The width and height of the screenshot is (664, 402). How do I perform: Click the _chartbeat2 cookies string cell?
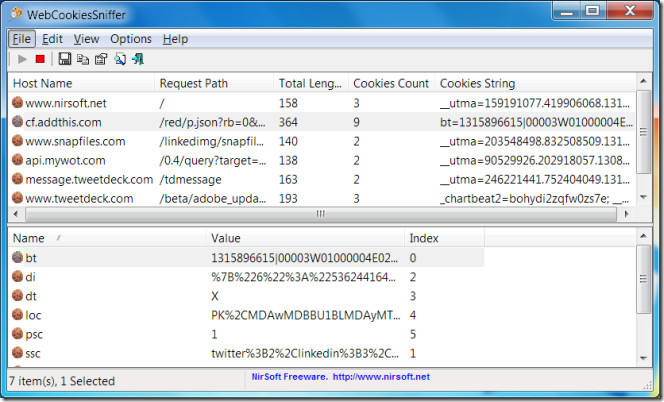534,198
